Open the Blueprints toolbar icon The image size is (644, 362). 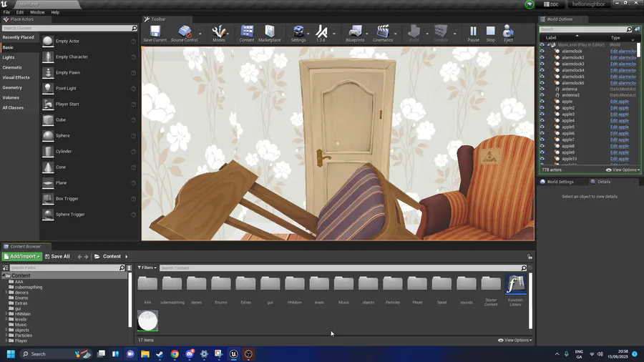point(355,33)
